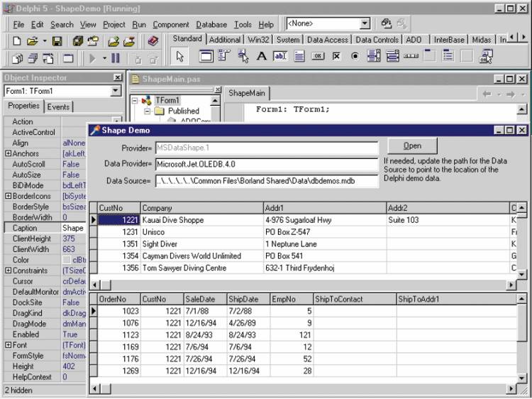532x399 pixels.
Task: Click the Company column header
Action: [202, 208]
